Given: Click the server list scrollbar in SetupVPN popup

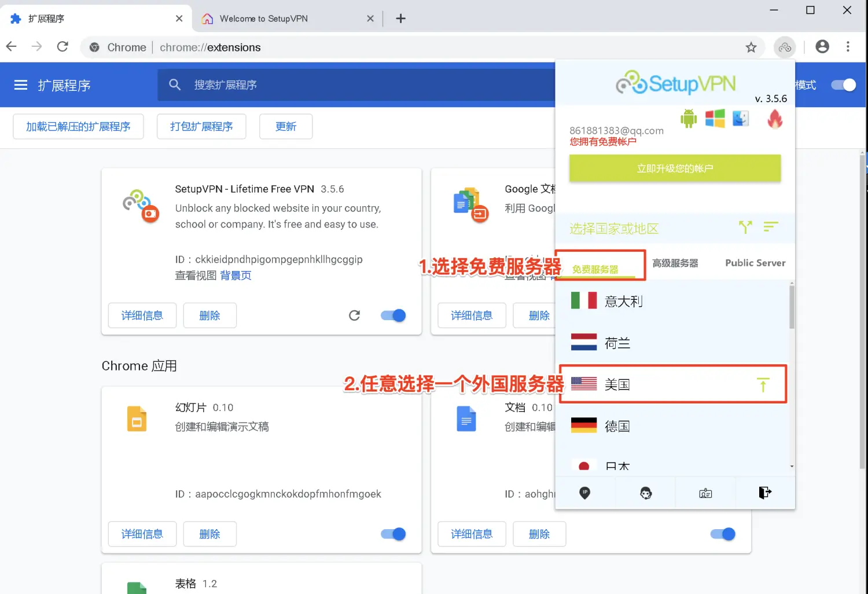Looking at the screenshot, I should [x=792, y=307].
